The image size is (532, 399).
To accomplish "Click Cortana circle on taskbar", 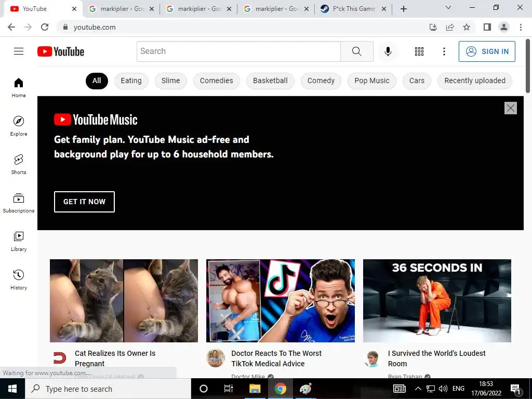I will [x=204, y=389].
